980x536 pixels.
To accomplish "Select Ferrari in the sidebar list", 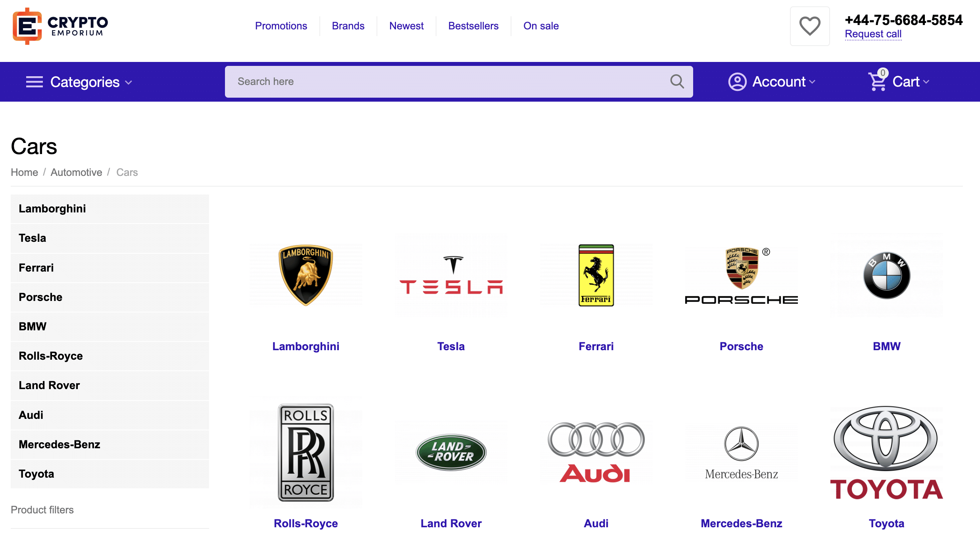I will pos(110,268).
